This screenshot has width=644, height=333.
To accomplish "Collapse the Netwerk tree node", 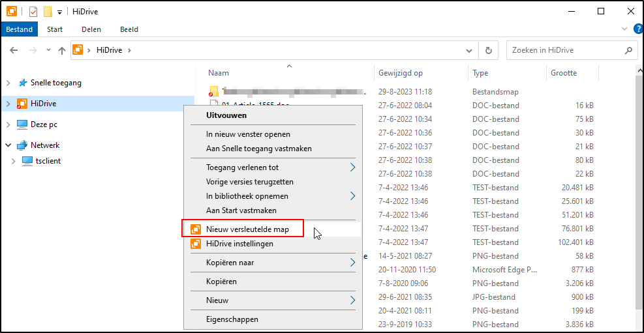I will coord(8,145).
